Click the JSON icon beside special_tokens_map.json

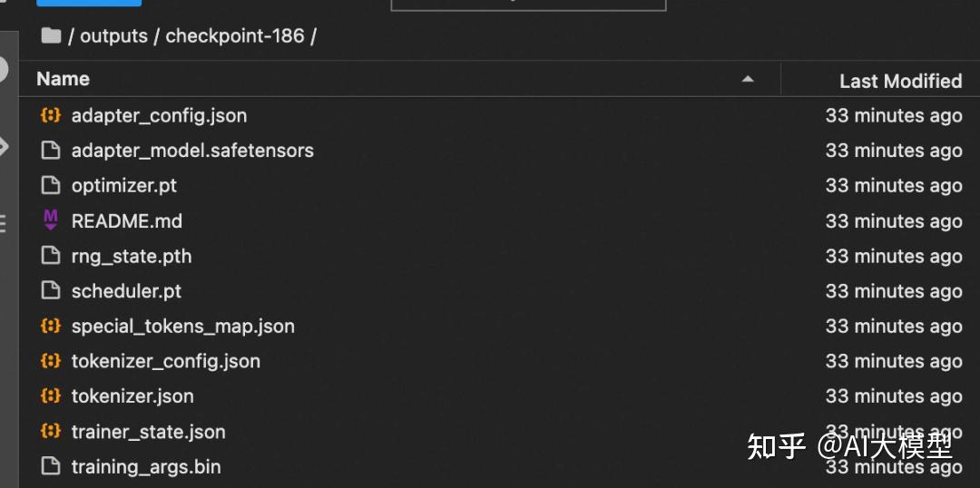[x=51, y=326]
